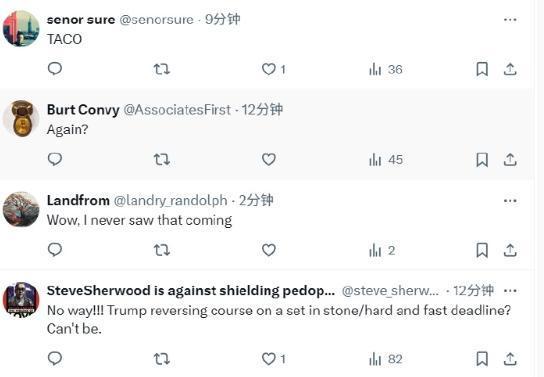544x377 pixels.
Task: Click SteveSherwood's profile avatar
Action: (21, 299)
